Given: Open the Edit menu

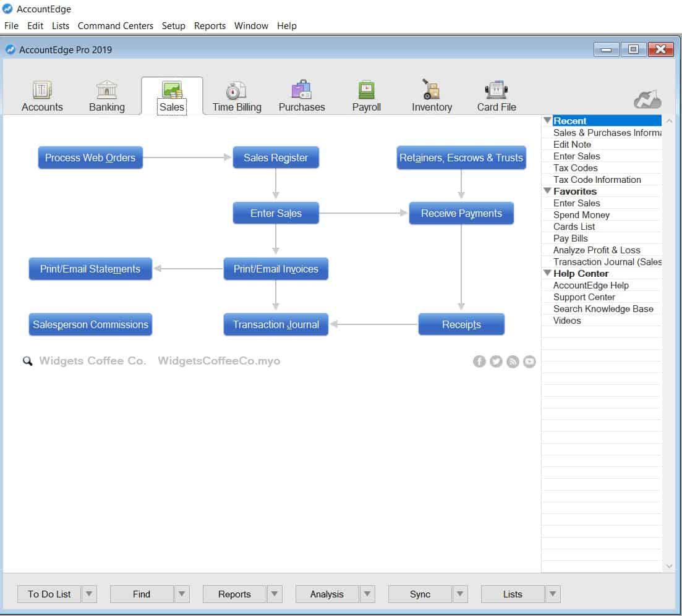Looking at the screenshot, I should pyautogui.click(x=35, y=26).
